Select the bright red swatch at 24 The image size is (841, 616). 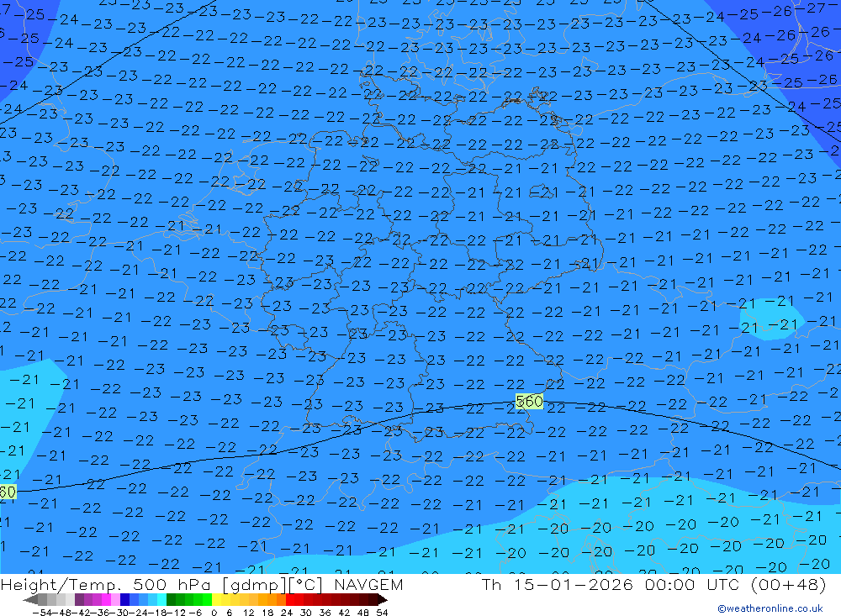point(290,599)
